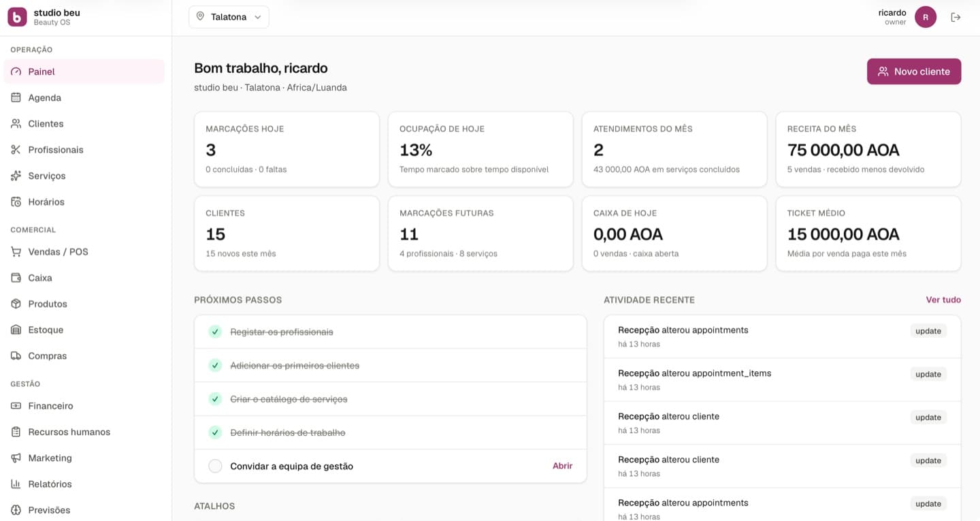Click the Caixa de hoje '0,00 AOA' value

[628, 234]
